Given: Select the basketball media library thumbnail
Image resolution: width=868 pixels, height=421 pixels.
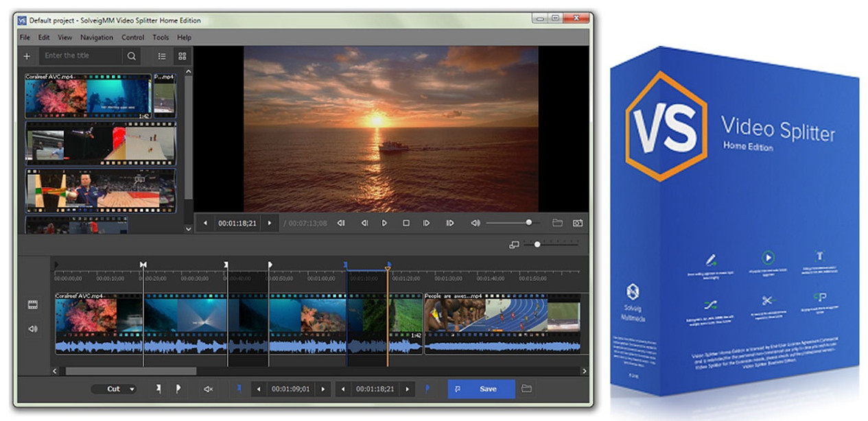Looking at the screenshot, I should point(100,191).
